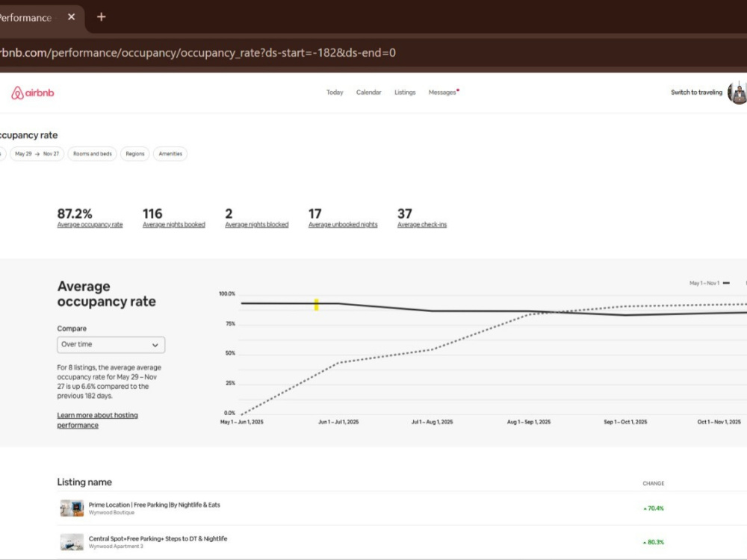Click the CHANGE column header
The height and width of the screenshot is (560, 747).
[653, 483]
